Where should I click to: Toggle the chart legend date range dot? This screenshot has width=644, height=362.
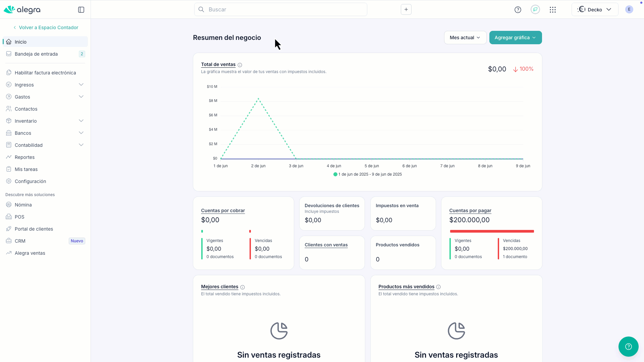click(335, 174)
